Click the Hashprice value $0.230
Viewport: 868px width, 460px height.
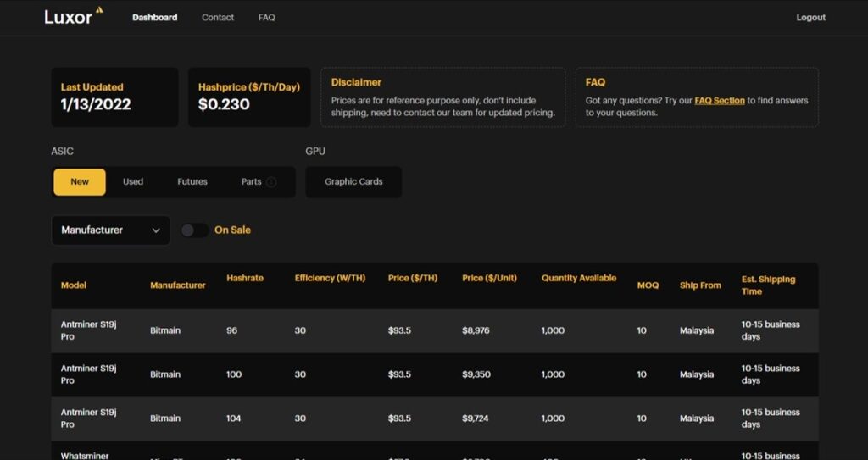point(224,104)
